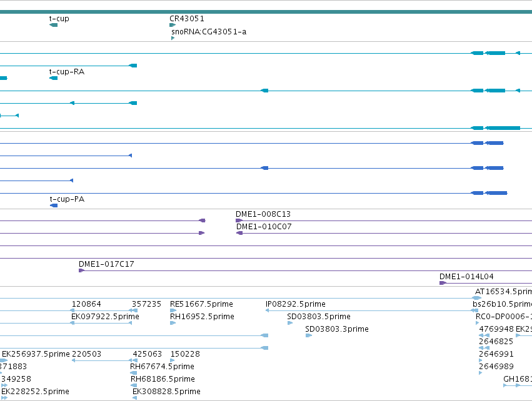The width and height of the screenshot is (532, 401).
Task: Click the DME1-008C13 start arrow glyph
Action: 239,220
